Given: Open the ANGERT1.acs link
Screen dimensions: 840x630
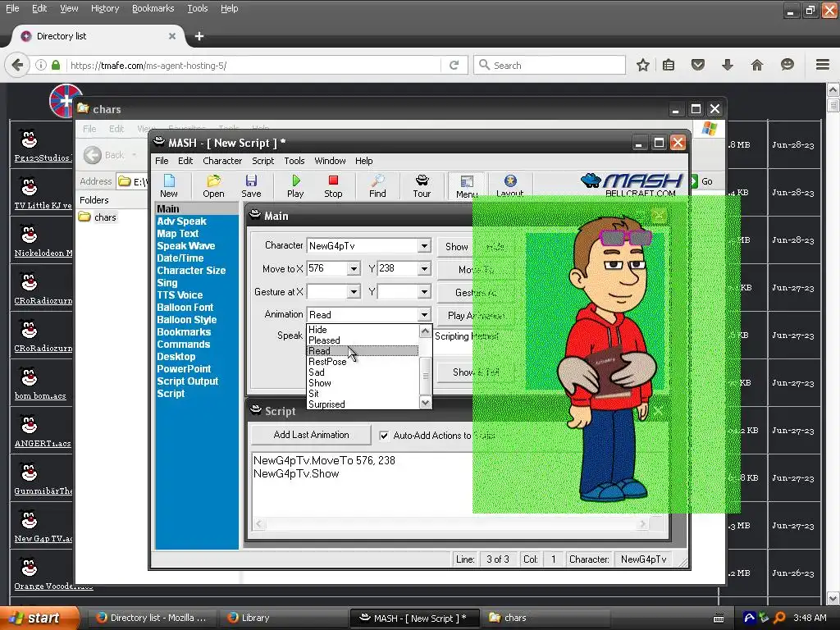Looking at the screenshot, I should pos(43,444).
